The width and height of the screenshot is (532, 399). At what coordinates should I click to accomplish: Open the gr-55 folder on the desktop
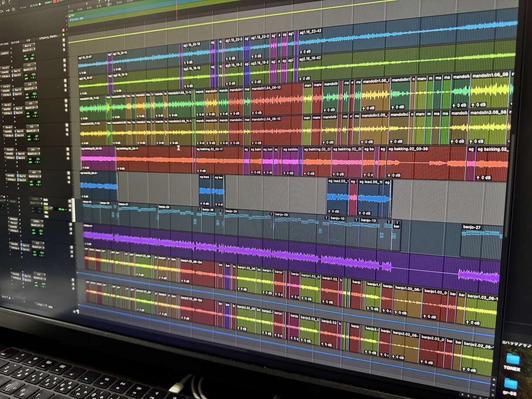pos(511,384)
